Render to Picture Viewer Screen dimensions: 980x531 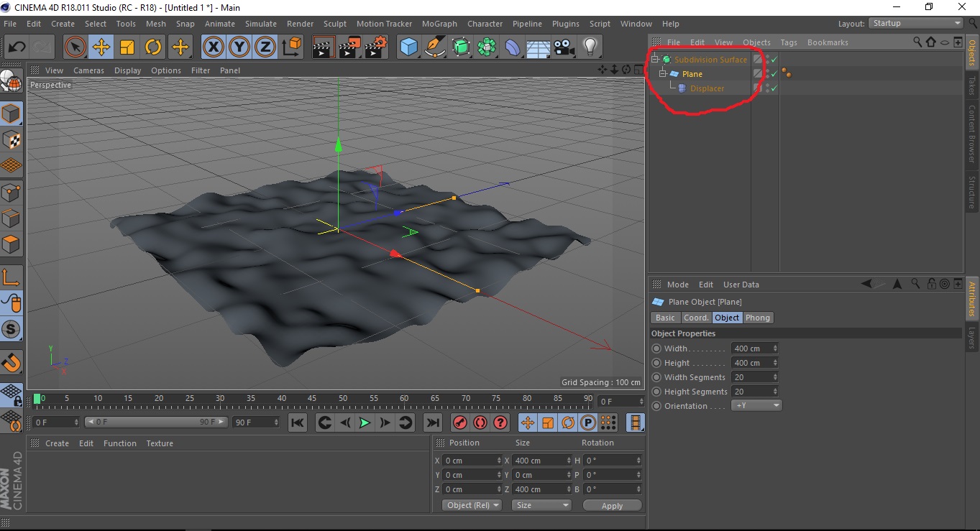point(349,47)
